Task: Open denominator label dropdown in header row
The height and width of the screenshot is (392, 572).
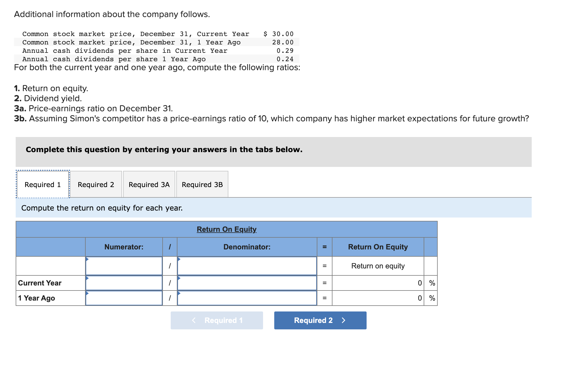Action: coord(247,266)
